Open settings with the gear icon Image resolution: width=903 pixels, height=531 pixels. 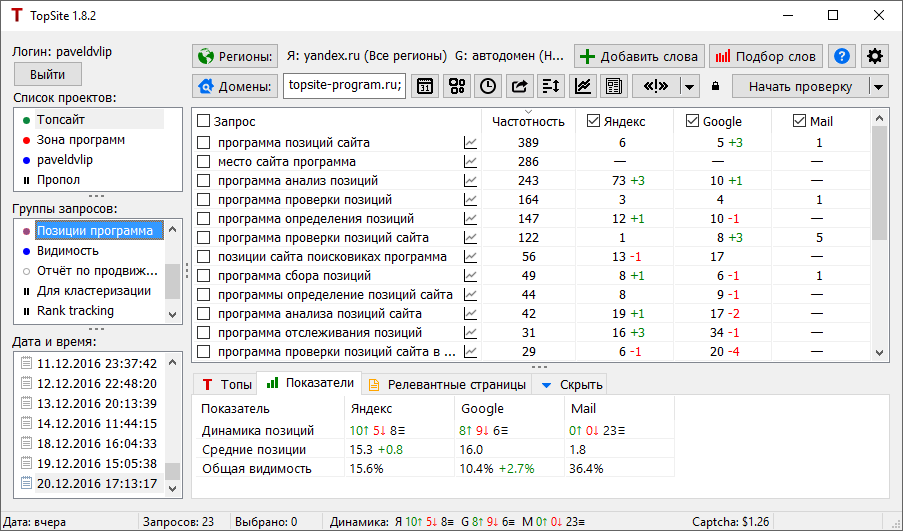coord(875,56)
